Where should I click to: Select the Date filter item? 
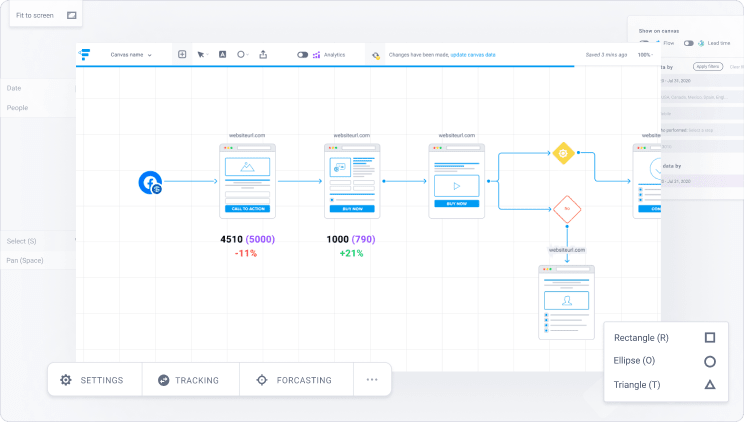coord(38,88)
